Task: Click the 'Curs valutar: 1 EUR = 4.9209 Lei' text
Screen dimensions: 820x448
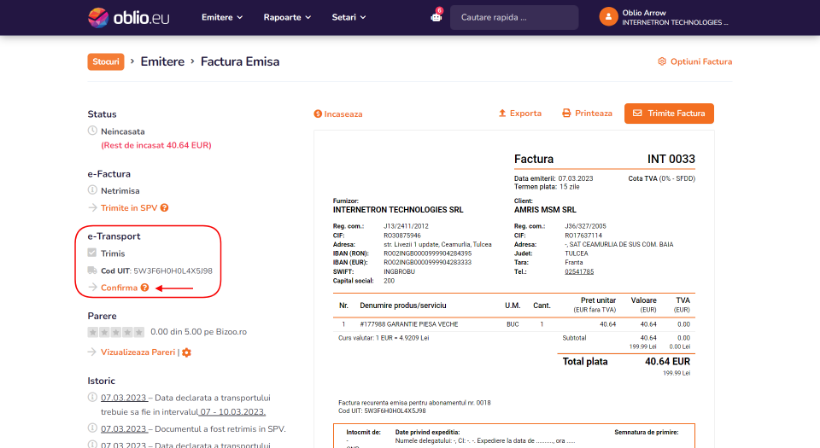Action: tap(383, 338)
